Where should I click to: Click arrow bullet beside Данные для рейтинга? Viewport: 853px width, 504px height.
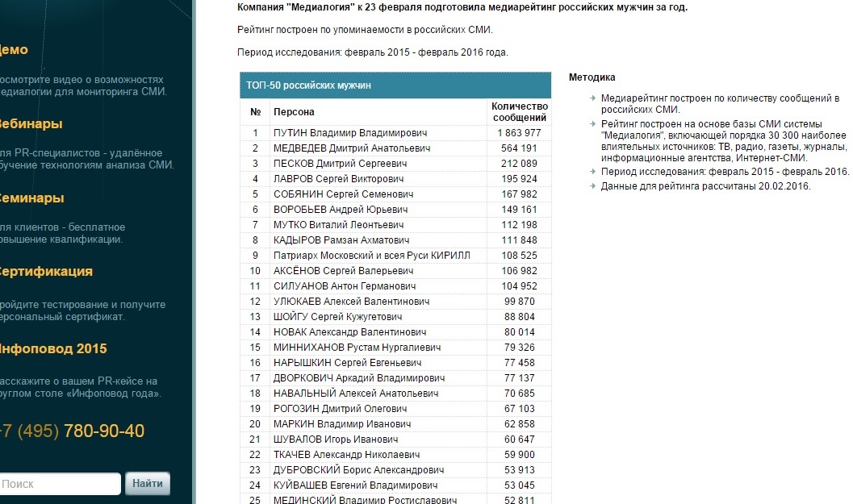click(592, 186)
